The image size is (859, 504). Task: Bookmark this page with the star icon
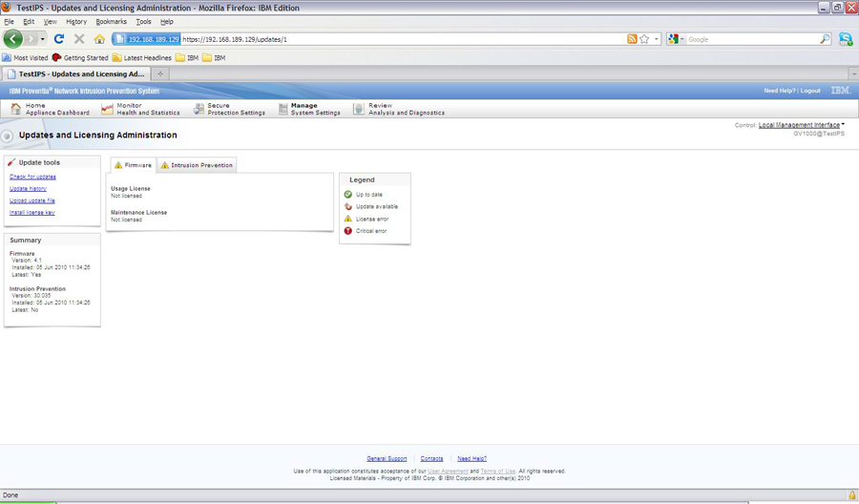point(644,39)
